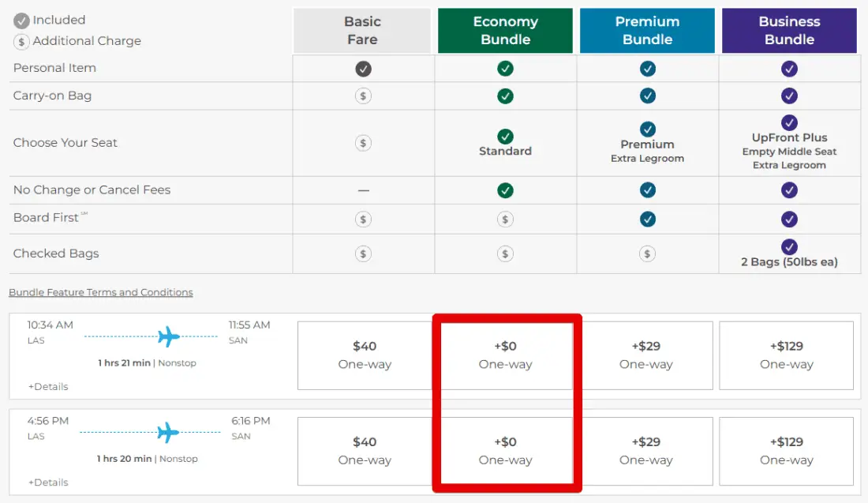Select the Economy Bundle column header
Viewport: 868px width, 503px height.
pos(505,31)
